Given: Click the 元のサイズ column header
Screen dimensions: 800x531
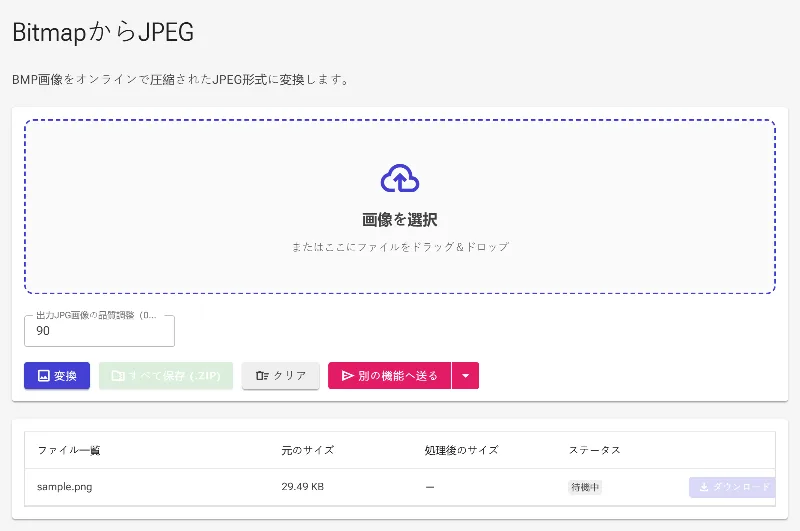Looking at the screenshot, I should [308, 450].
